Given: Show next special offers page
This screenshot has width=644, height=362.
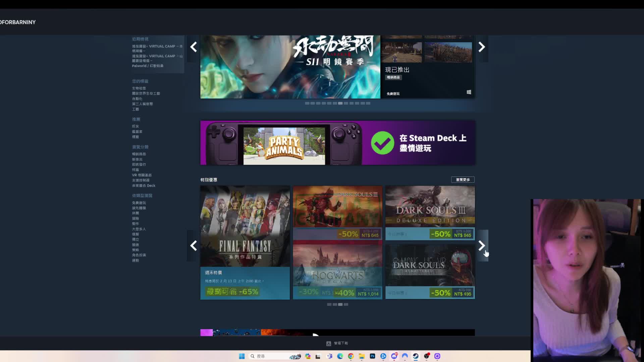Looking at the screenshot, I should [482, 246].
